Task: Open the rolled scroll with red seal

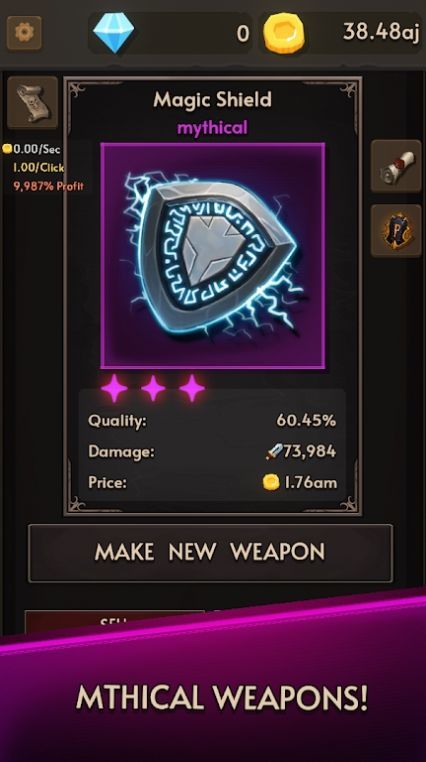Action: (x=396, y=166)
